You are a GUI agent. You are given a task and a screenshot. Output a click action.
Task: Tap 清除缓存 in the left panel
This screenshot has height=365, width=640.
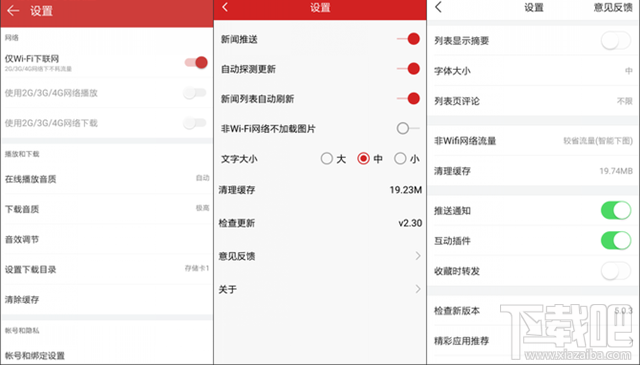click(107, 300)
